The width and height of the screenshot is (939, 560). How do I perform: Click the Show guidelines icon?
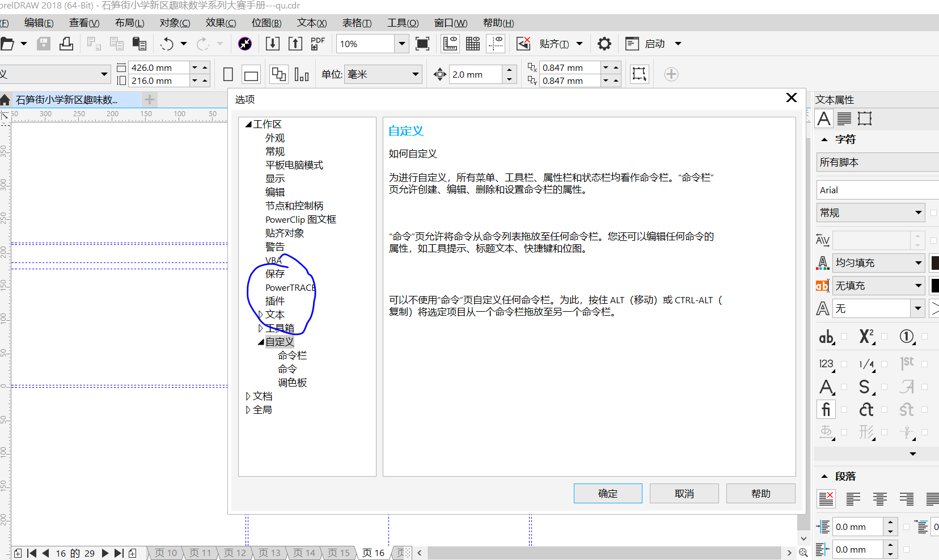click(x=496, y=44)
